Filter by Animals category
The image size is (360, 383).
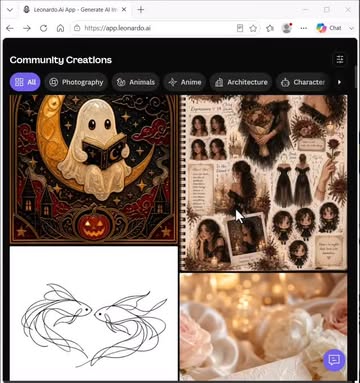(x=136, y=82)
